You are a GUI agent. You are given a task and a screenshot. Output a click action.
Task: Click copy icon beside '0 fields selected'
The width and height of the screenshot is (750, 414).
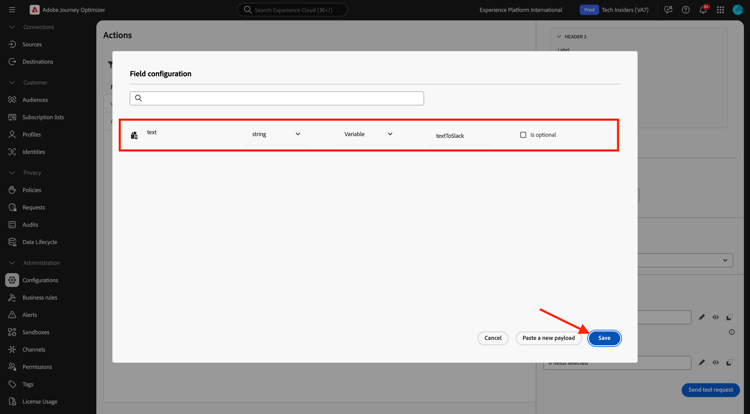pyautogui.click(x=729, y=363)
